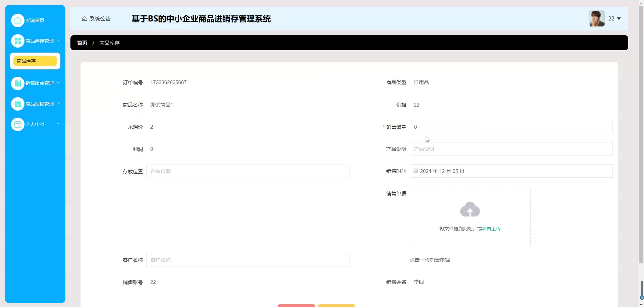The image size is (644, 307).
Task: Go to 首页 in the breadcrumb
Action: (x=82, y=43)
